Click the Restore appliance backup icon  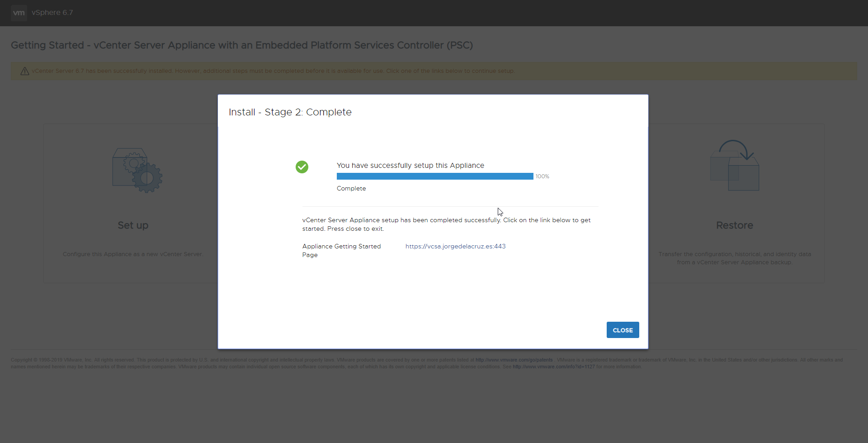[735, 166]
